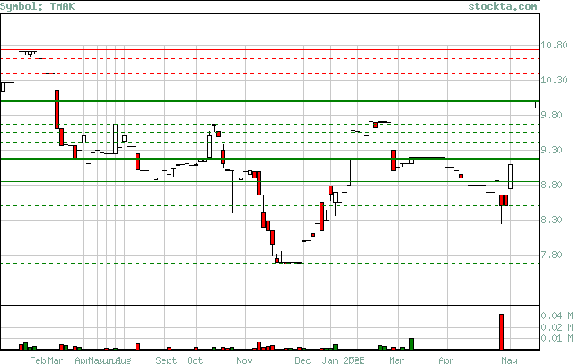Click the tallest red volume bar
The image size is (588, 364).
click(x=502, y=332)
